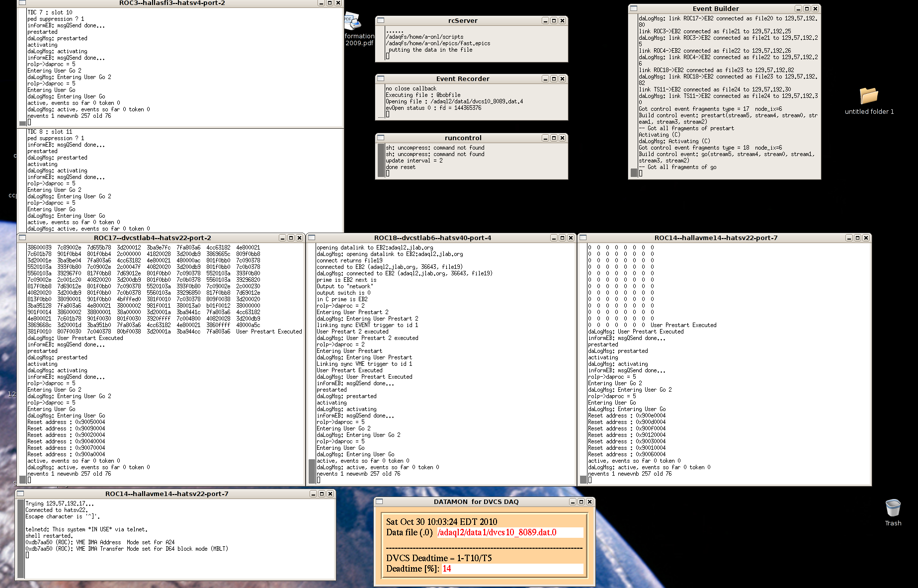918x588 pixels.
Task: Maximize the ROC18 dvcstlab6 window
Action: tap(562, 238)
